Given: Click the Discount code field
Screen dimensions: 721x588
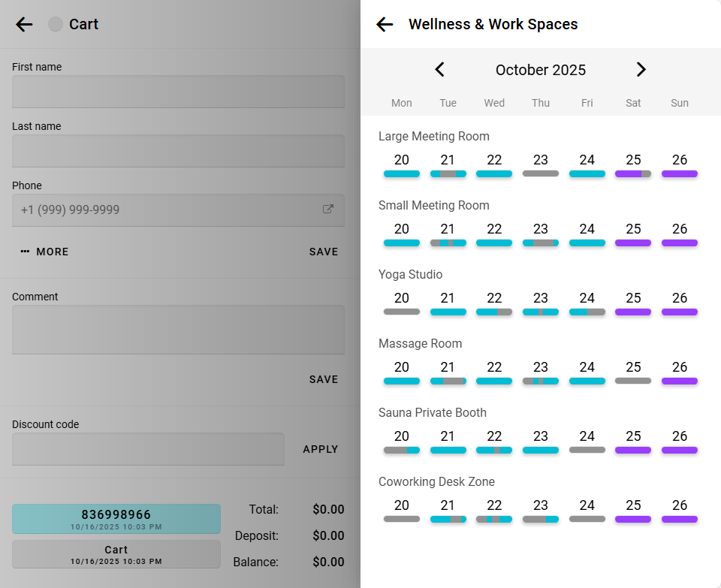Looking at the screenshot, I should 148,449.
